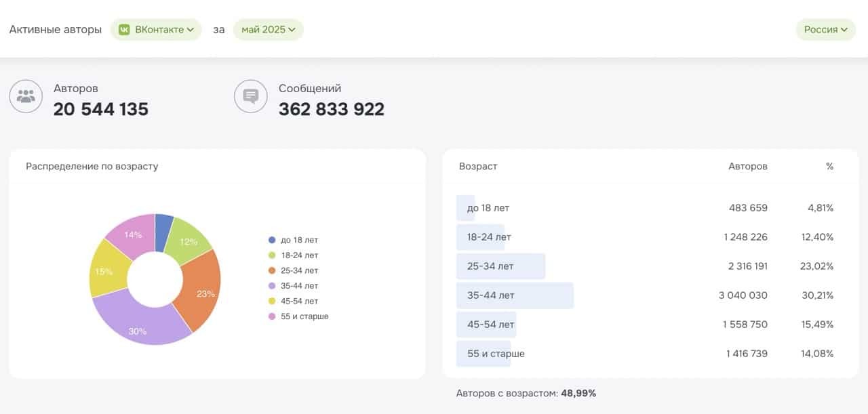
Task: Click the % column header
Action: point(829,166)
